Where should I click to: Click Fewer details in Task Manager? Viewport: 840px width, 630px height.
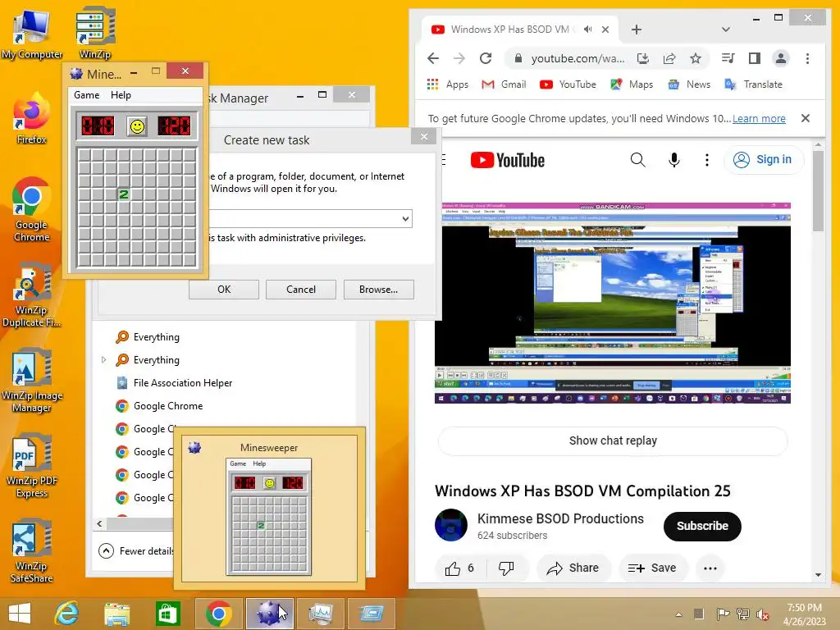137,550
